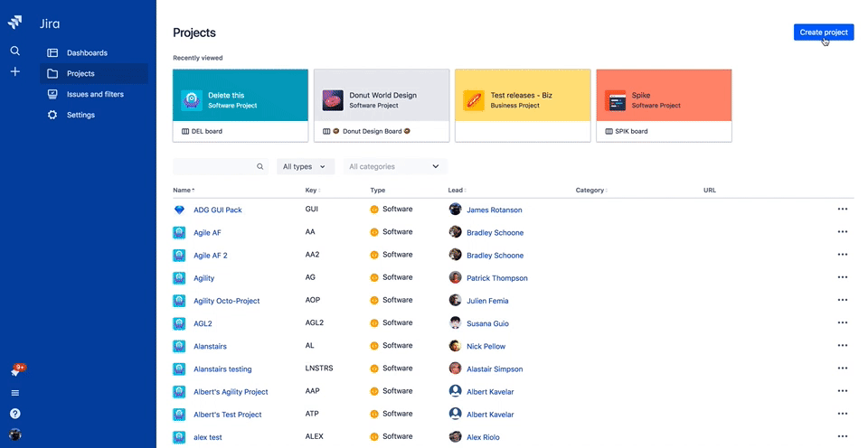Sort by Name column header
868x448 pixels.
pos(184,191)
